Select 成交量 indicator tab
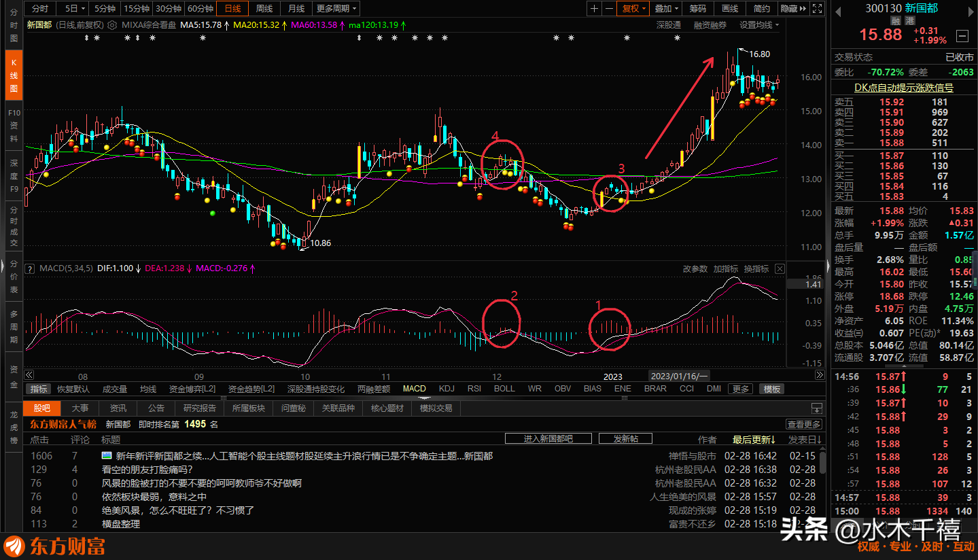 point(115,389)
